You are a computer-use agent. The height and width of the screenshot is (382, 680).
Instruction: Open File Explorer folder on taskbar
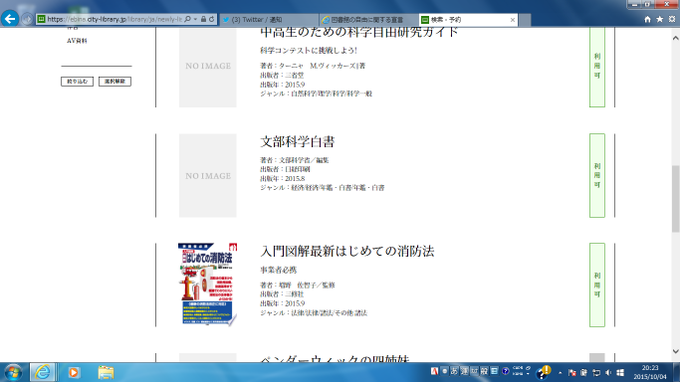click(x=106, y=372)
